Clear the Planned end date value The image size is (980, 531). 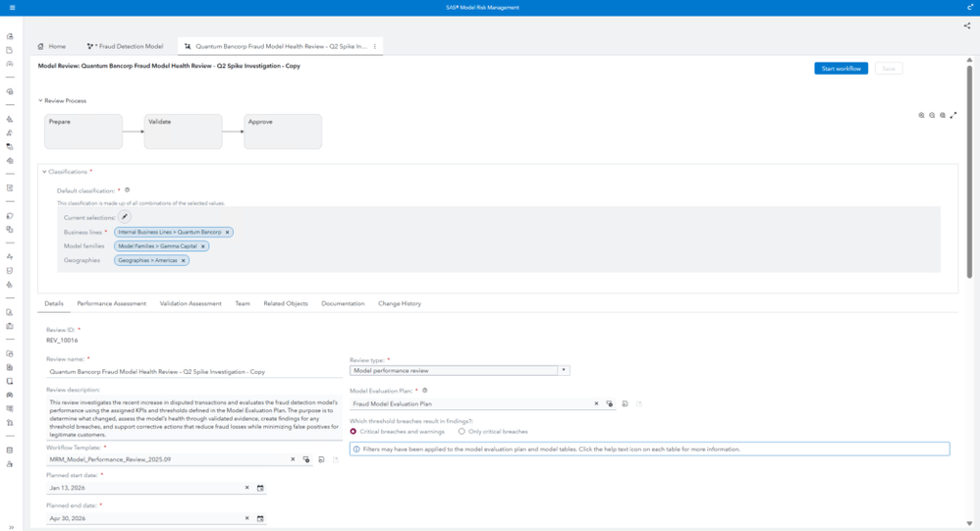click(246, 518)
